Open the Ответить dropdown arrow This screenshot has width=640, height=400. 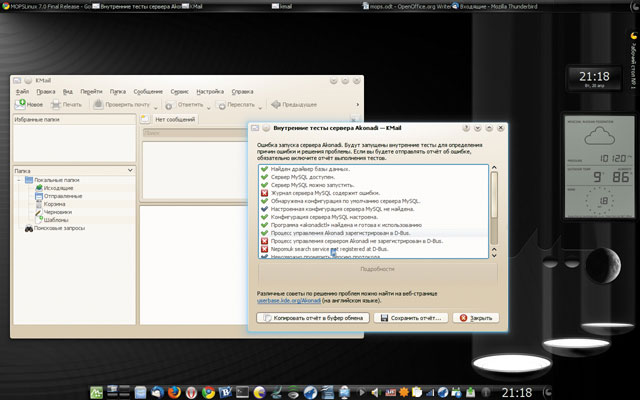(209, 108)
